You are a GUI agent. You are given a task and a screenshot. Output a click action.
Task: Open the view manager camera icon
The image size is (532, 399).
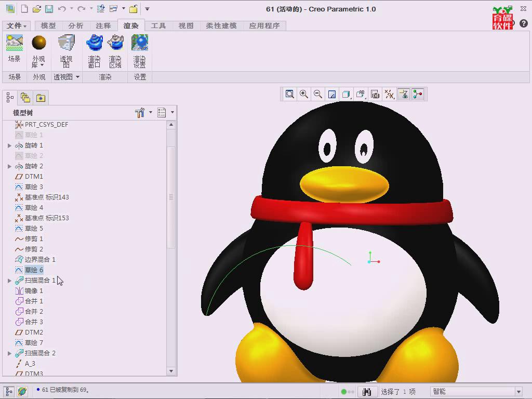click(375, 94)
